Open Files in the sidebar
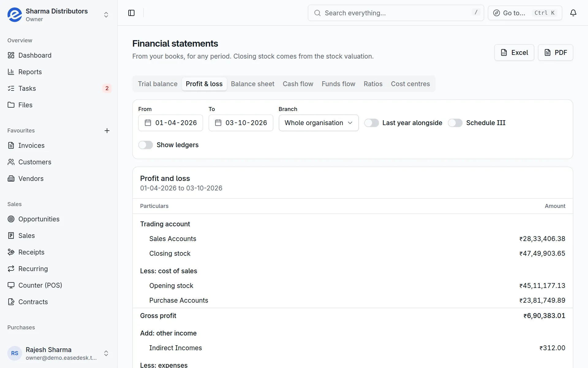 [x=59, y=105]
